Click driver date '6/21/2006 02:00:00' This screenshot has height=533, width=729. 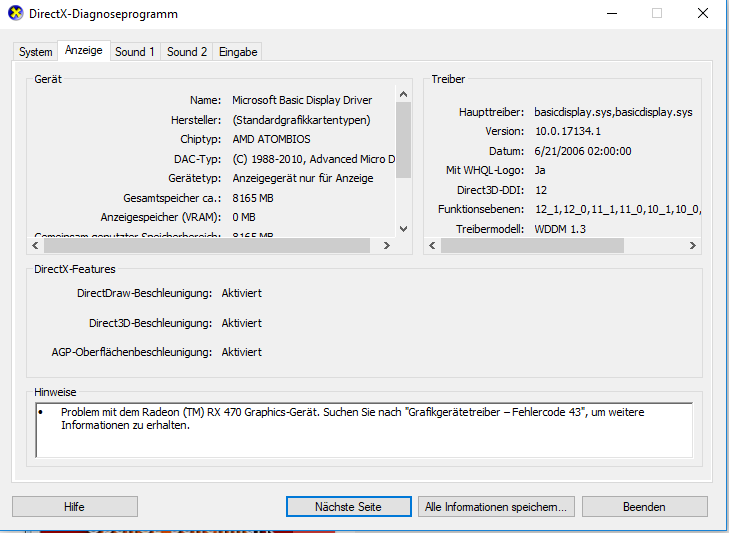[583, 151]
